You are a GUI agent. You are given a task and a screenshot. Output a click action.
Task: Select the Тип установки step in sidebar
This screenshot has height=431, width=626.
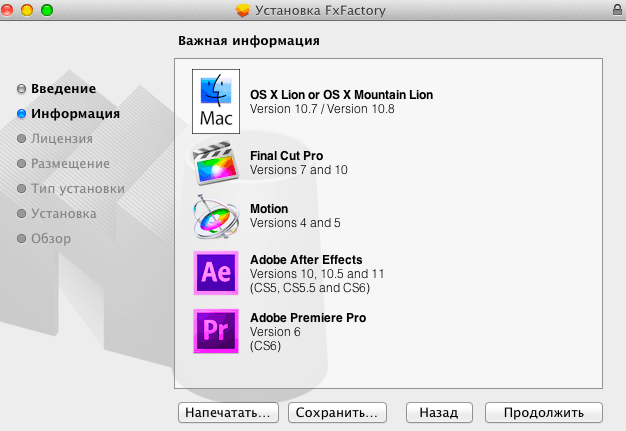[77, 188]
